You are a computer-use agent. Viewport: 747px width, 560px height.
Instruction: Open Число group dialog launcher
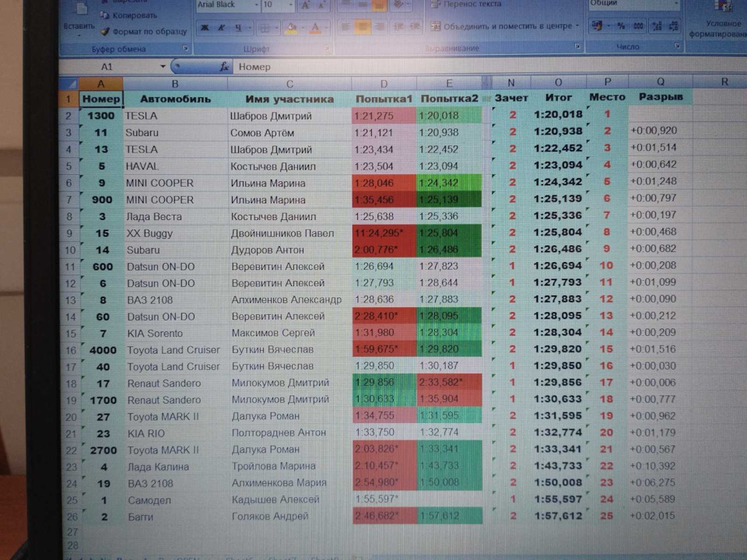tap(677, 46)
